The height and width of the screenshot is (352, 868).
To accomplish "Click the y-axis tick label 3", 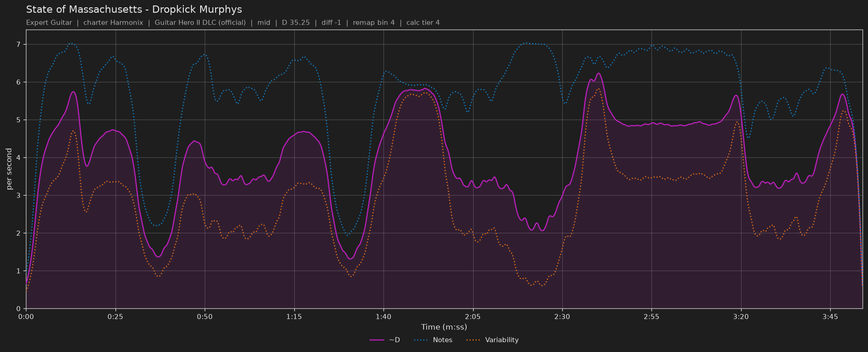I will click(19, 196).
